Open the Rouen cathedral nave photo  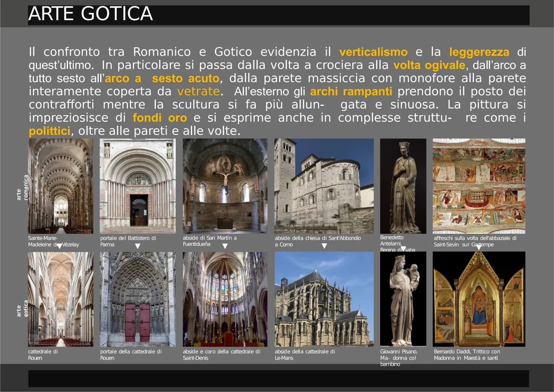tap(61, 299)
